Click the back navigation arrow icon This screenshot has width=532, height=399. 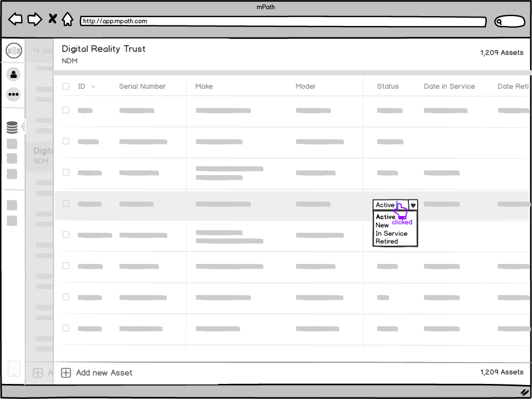[x=16, y=19]
